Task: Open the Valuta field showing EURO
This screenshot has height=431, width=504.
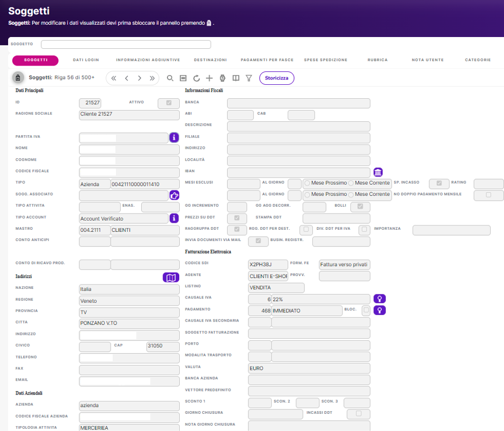Action: coord(309,368)
